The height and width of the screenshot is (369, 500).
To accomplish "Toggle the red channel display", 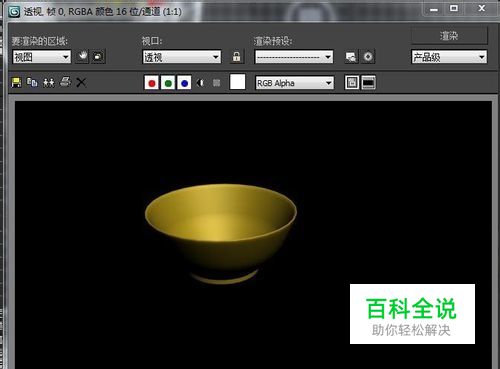I will (152, 83).
